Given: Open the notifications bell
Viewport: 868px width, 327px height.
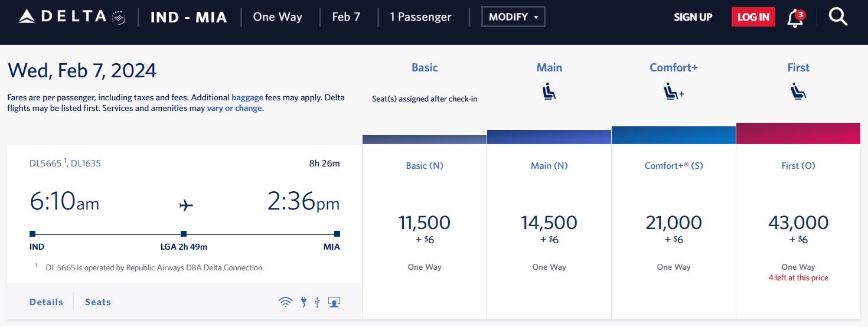Looking at the screenshot, I should 795,18.
